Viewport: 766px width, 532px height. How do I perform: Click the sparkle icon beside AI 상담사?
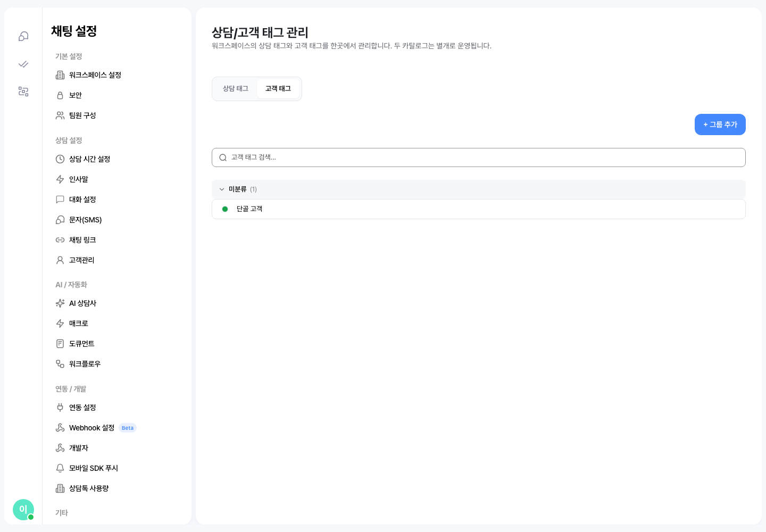60,303
